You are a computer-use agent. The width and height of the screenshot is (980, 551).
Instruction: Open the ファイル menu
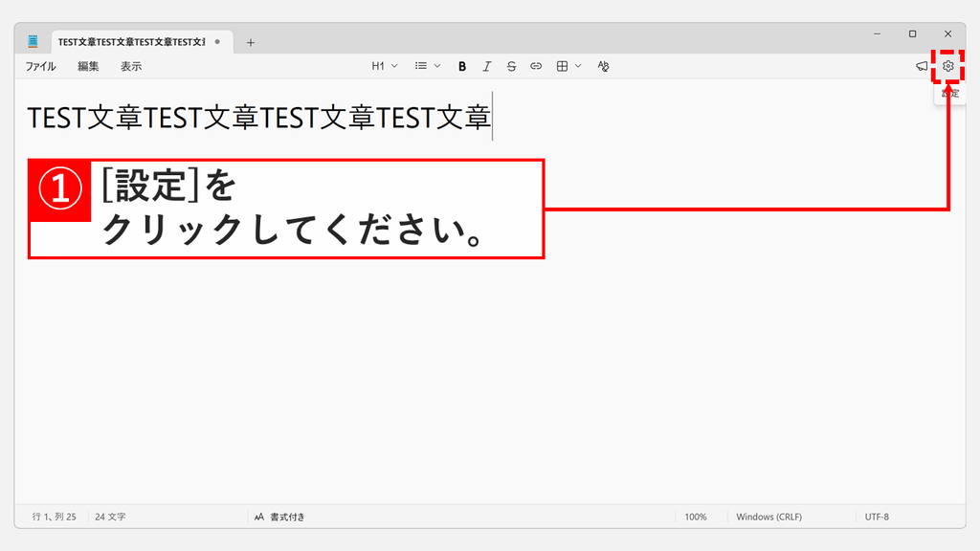pyautogui.click(x=40, y=66)
